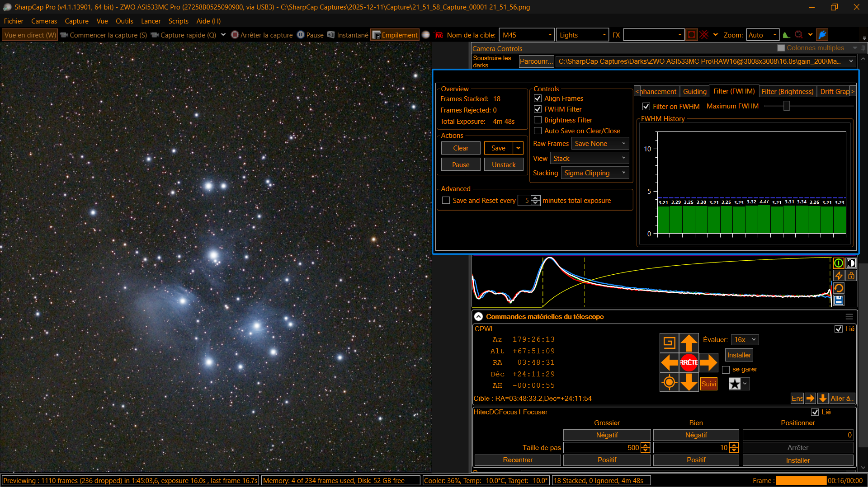Open the Outils menu
The height and width of the screenshot is (488, 868).
pyautogui.click(x=124, y=21)
